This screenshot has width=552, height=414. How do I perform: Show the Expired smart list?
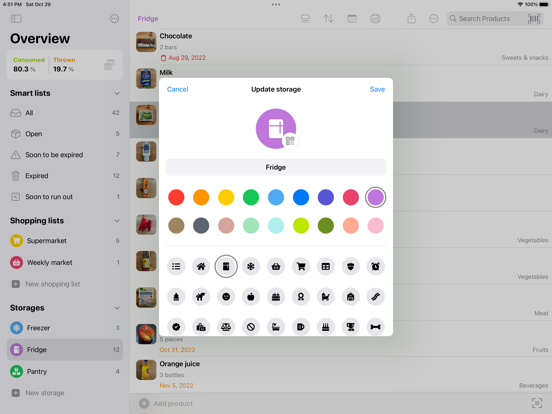pyautogui.click(x=65, y=176)
